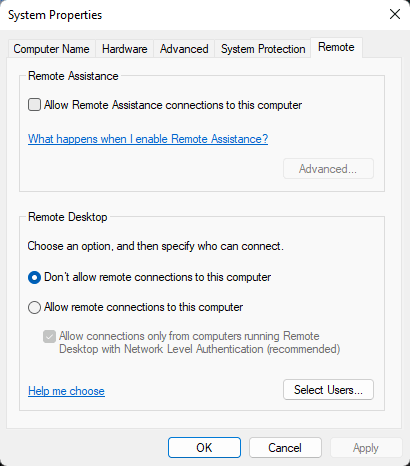Go to the Advanced tab
Image resolution: width=410 pixels, height=466 pixels.
(184, 49)
